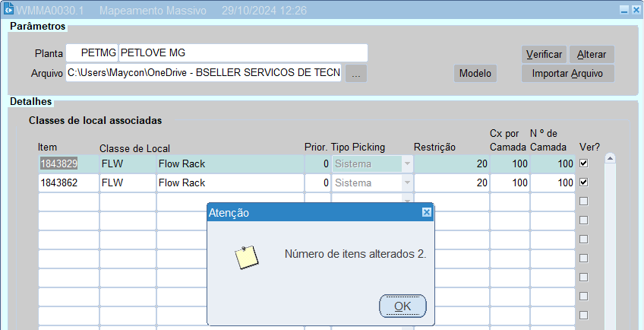Screen dimensions: 644x330
Task: Click the Importar Arquivo button
Action: click(x=567, y=74)
